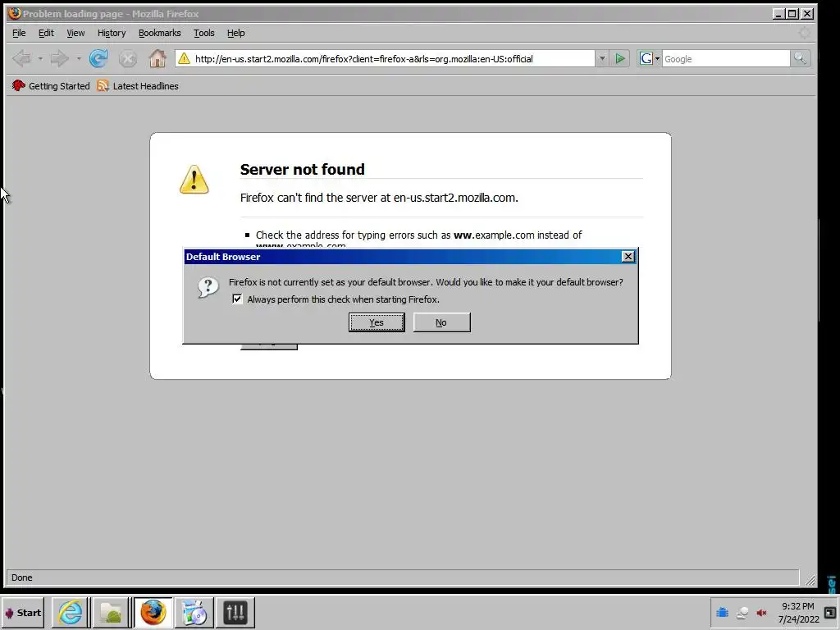Click the network tray icon

tap(742, 613)
